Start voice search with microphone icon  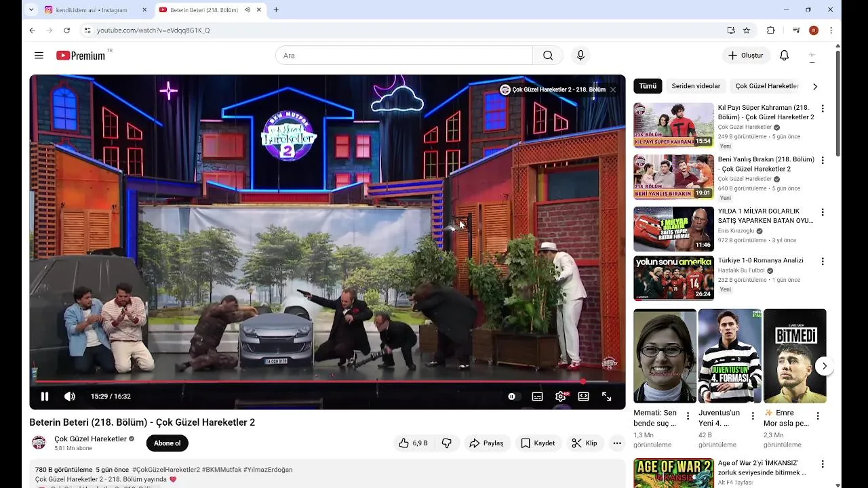[580, 56]
